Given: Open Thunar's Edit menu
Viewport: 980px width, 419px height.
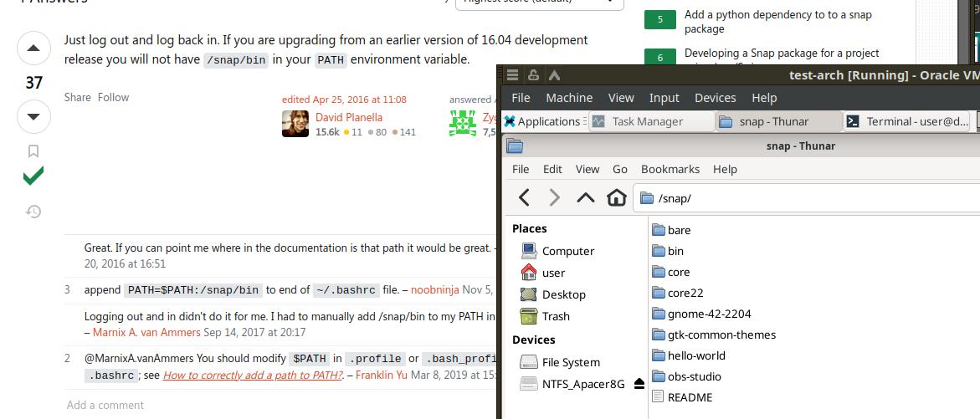Looking at the screenshot, I should click(x=552, y=169).
